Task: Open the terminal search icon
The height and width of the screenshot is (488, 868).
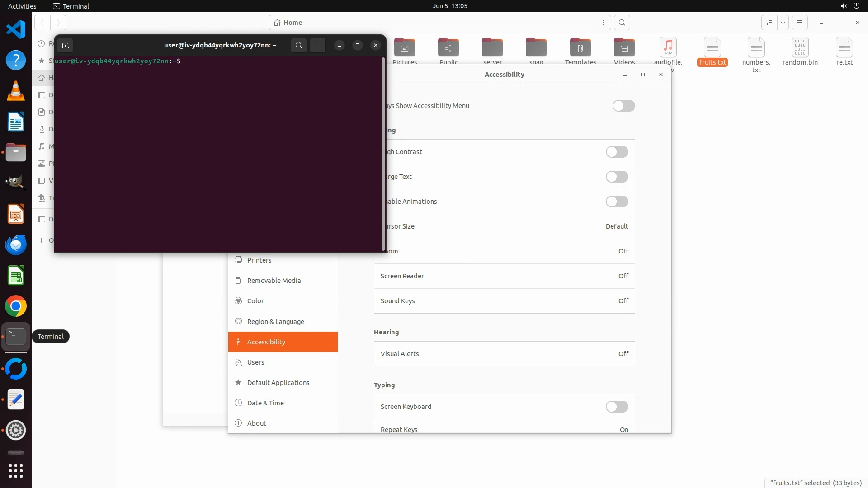Action: pyautogui.click(x=298, y=45)
